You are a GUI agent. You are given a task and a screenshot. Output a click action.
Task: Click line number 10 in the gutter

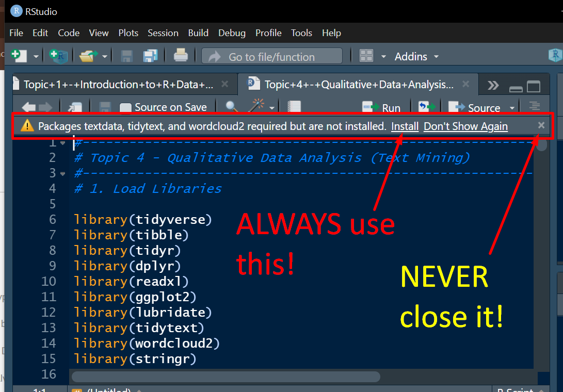coord(49,281)
